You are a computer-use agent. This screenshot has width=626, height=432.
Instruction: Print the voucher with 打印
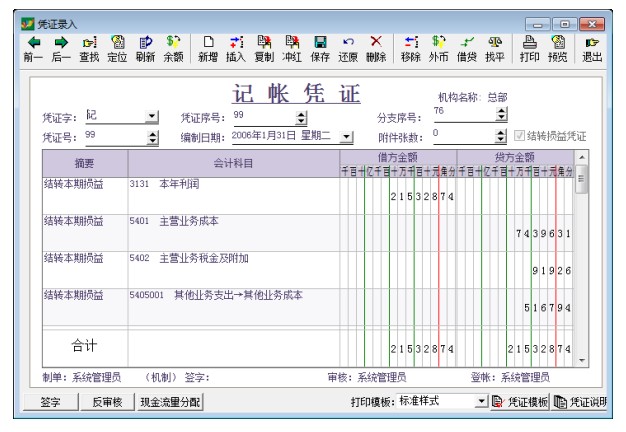pyautogui.click(x=529, y=50)
